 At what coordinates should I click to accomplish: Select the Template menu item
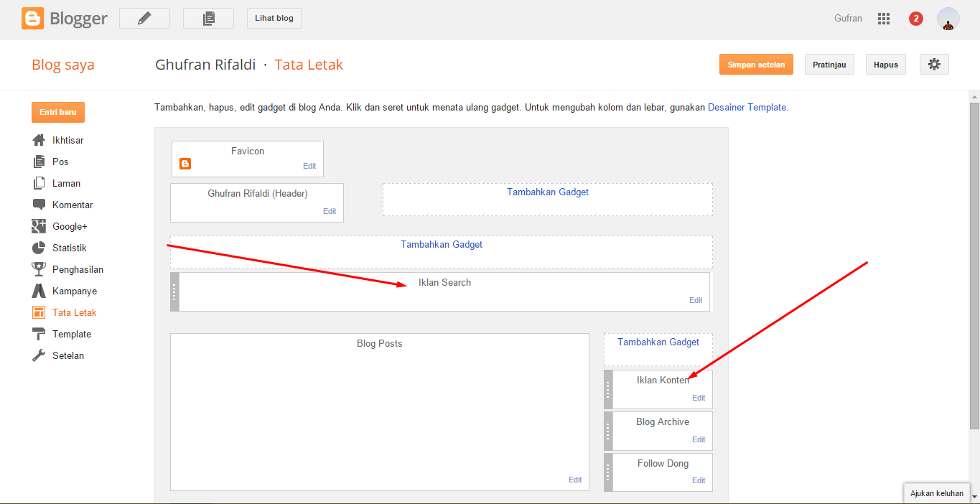(72, 334)
